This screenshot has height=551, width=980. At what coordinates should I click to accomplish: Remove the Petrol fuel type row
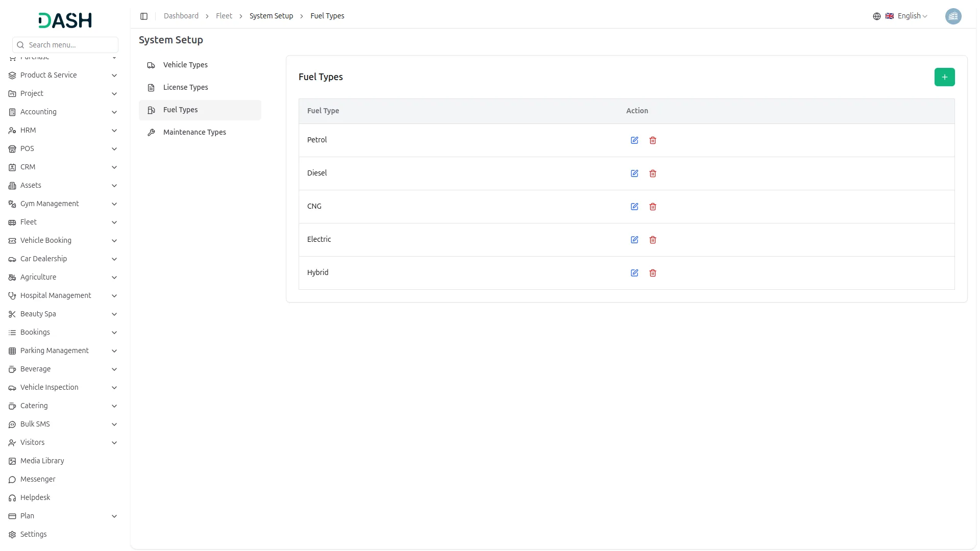[x=653, y=140]
